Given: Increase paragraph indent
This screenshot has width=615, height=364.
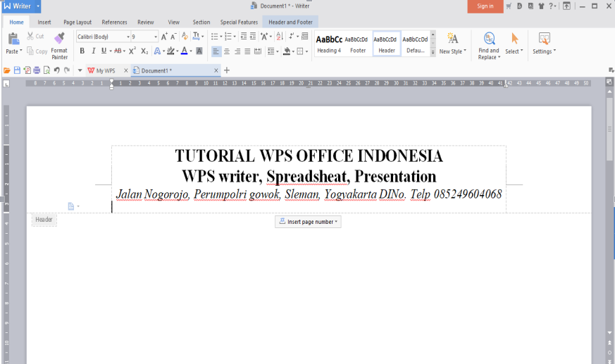Looking at the screenshot, I should (x=253, y=37).
